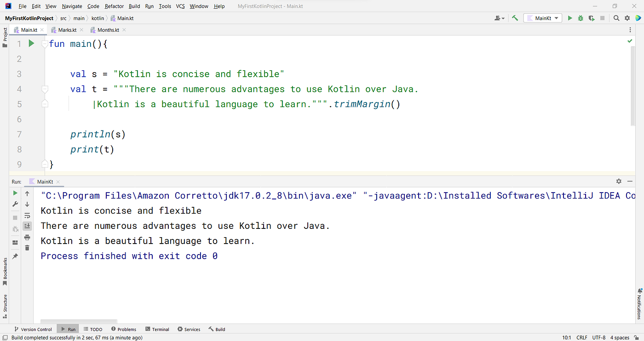The image size is (644, 341).
Task: Click the gutter run arrow on line 1
Action: click(x=31, y=43)
